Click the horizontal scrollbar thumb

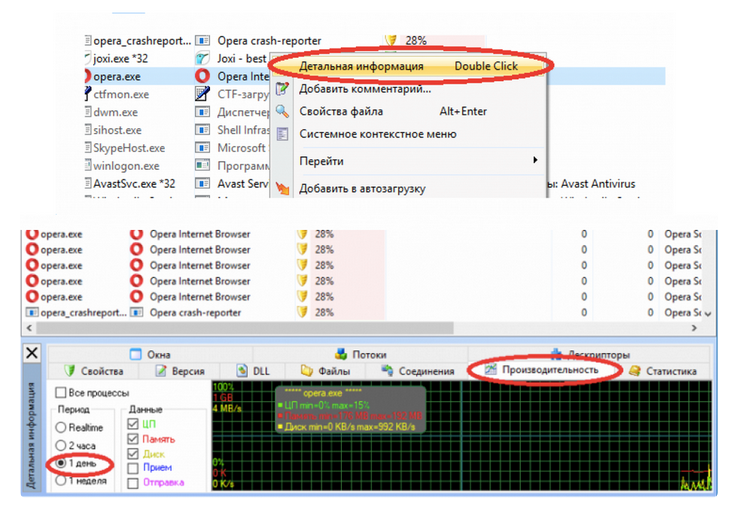click(245, 328)
